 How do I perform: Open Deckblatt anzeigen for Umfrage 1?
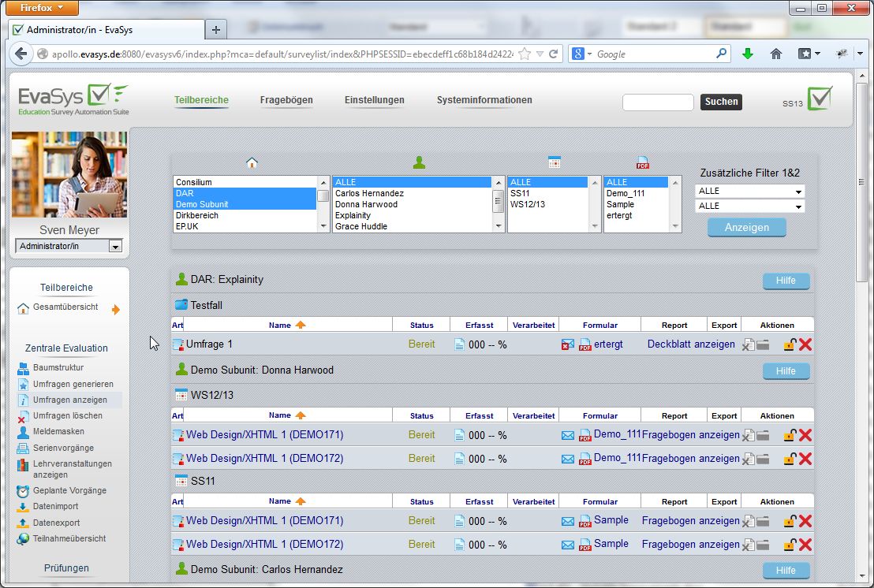coord(690,344)
